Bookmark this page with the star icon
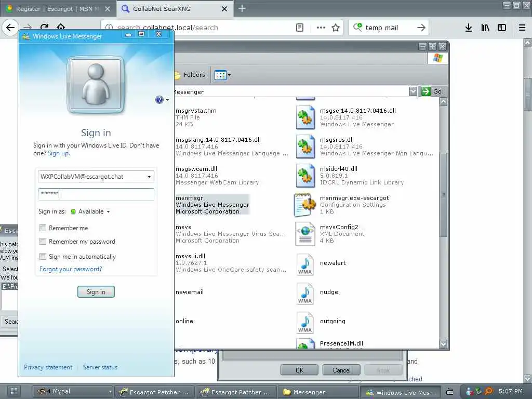532x399 pixels. coord(336,28)
